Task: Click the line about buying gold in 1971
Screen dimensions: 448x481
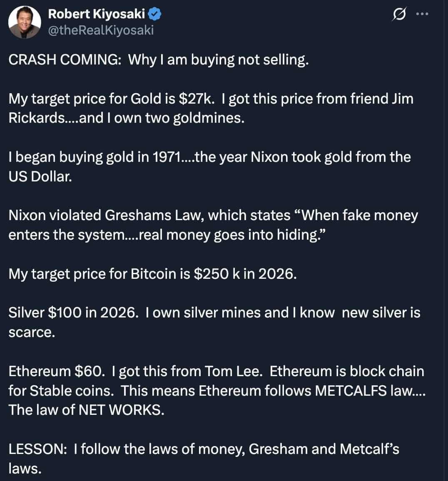Action: coord(209,157)
